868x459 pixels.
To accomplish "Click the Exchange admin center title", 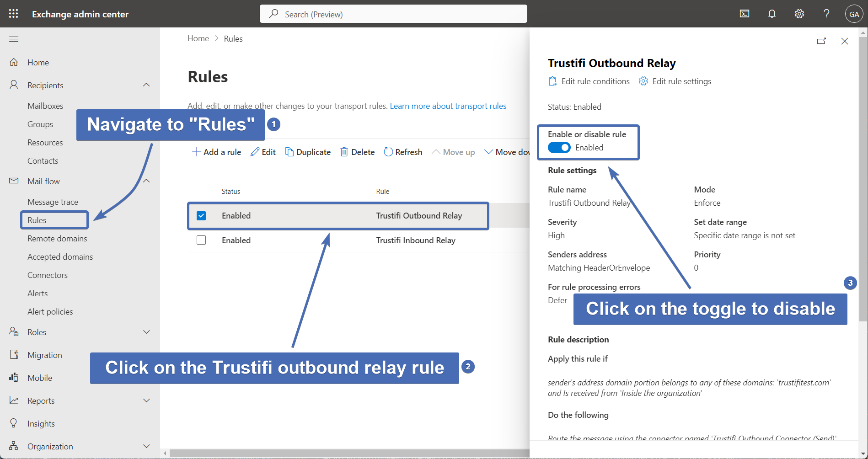I will click(80, 14).
